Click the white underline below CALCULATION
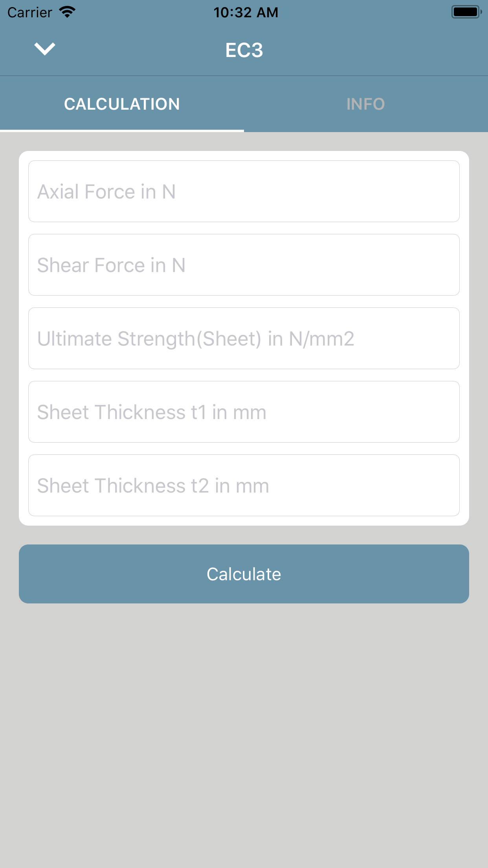 click(x=122, y=131)
